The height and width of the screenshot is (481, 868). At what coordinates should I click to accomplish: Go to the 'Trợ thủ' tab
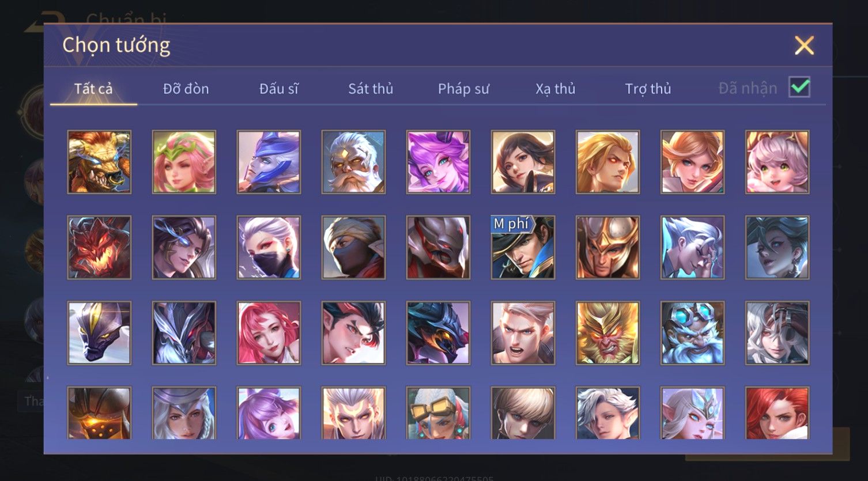[x=648, y=89]
